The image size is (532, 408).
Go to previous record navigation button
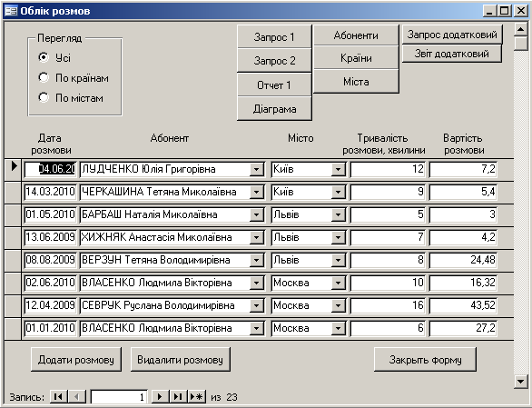click(76, 396)
